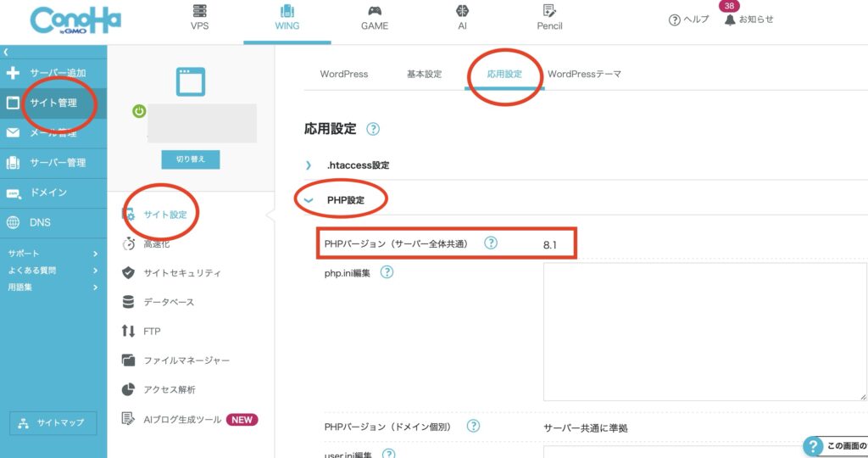868x458 pixels.
Task: Select the AI service icon
Action: [462, 12]
